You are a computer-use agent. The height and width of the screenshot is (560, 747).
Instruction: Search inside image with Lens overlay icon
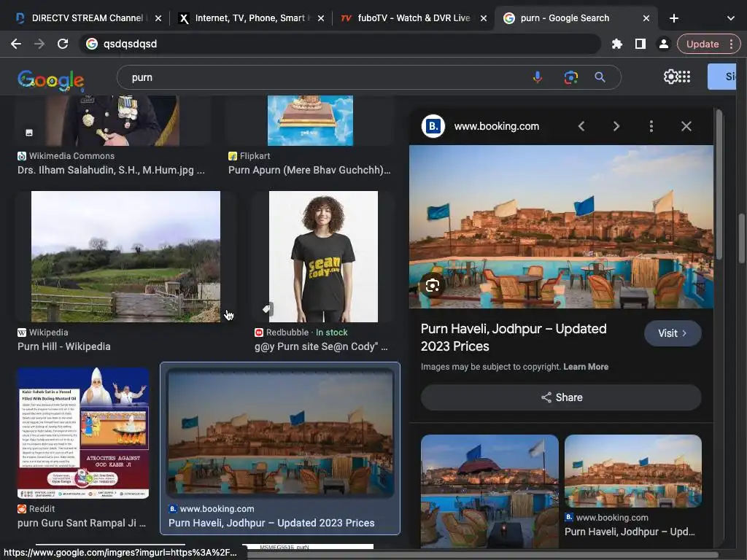pyautogui.click(x=432, y=285)
